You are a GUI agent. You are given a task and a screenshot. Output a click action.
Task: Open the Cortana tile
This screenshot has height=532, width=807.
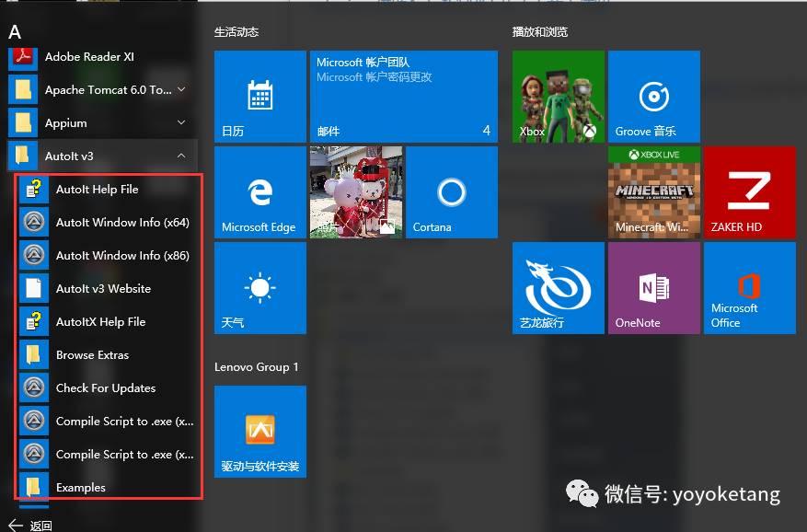451,192
